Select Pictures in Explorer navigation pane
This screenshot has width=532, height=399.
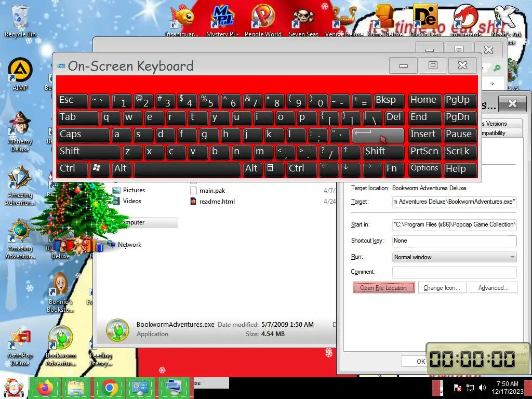pyautogui.click(x=129, y=190)
